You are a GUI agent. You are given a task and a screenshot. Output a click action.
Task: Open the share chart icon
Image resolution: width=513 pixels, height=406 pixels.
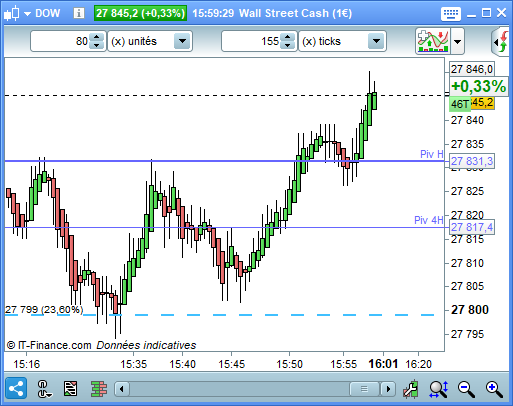point(16,389)
